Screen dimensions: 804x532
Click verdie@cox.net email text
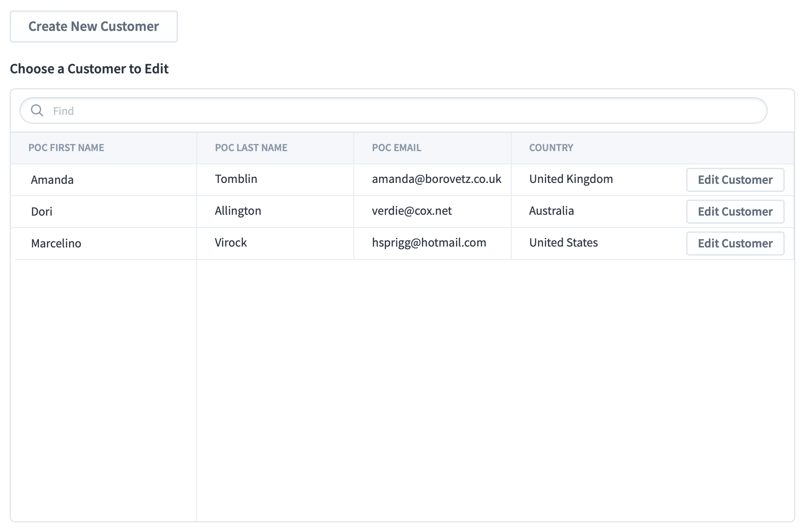411,211
